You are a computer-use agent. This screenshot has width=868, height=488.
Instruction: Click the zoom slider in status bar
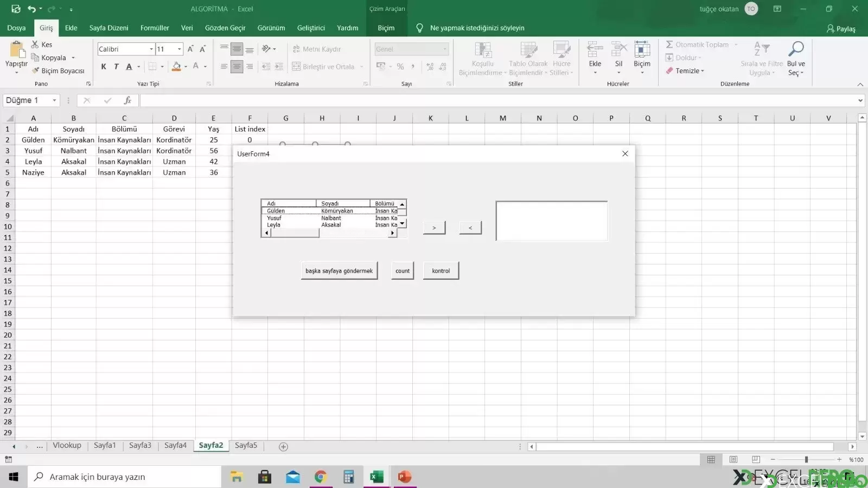[806, 460]
